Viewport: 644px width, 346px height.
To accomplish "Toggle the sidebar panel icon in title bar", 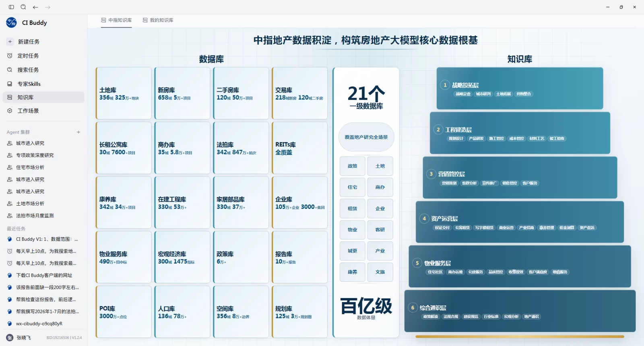I will (x=11, y=7).
